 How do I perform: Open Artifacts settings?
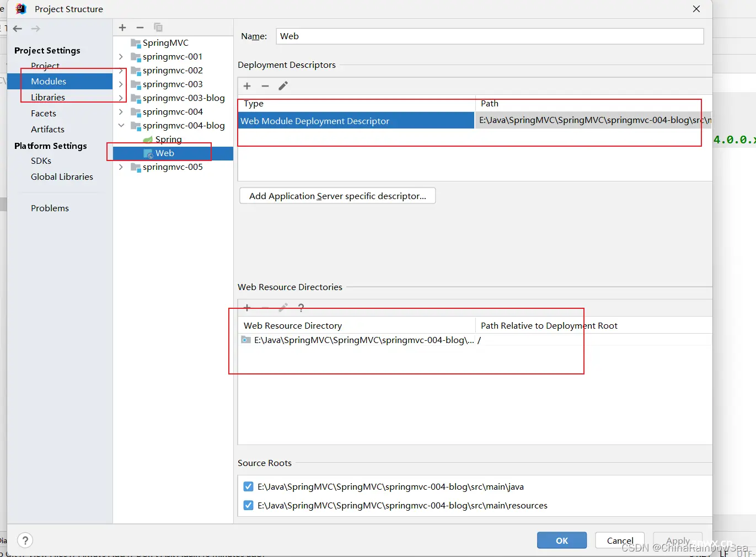47,129
